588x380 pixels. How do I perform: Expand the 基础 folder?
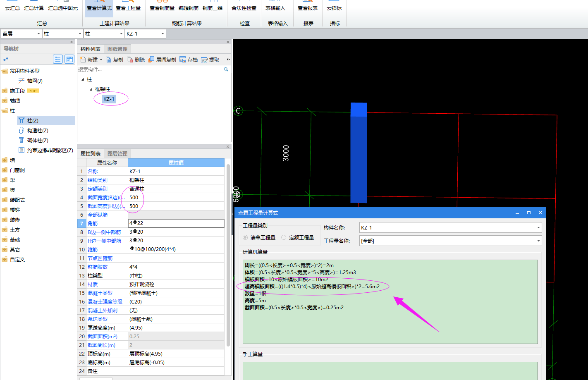click(x=5, y=239)
